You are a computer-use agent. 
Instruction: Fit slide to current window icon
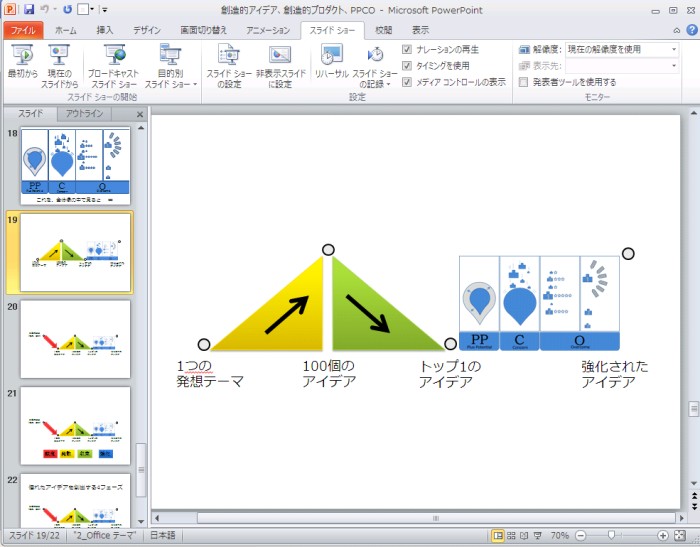(x=679, y=535)
